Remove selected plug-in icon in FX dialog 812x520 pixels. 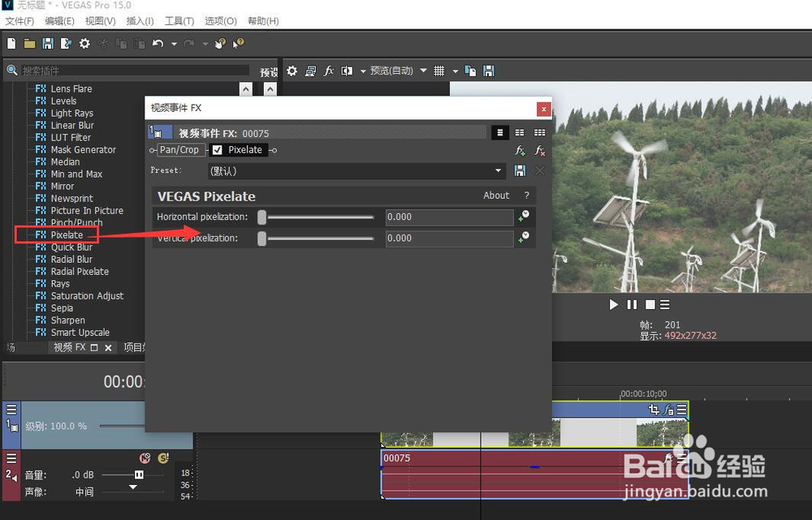tap(540, 151)
